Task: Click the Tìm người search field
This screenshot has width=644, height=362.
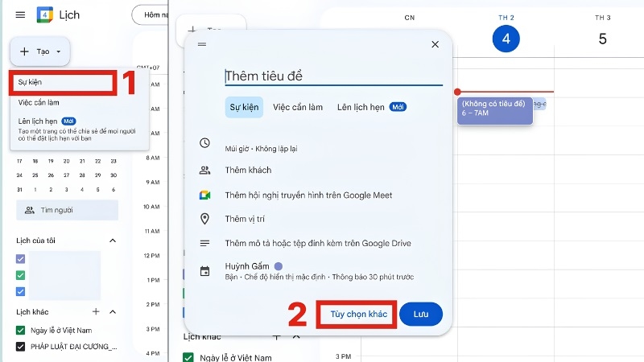Action: tap(68, 210)
